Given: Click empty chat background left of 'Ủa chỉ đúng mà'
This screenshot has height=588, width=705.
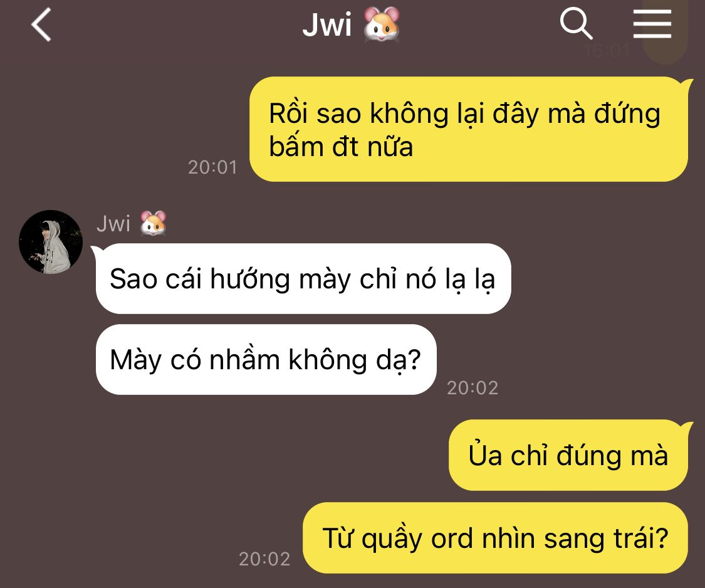Looking at the screenshot, I should point(225,455).
